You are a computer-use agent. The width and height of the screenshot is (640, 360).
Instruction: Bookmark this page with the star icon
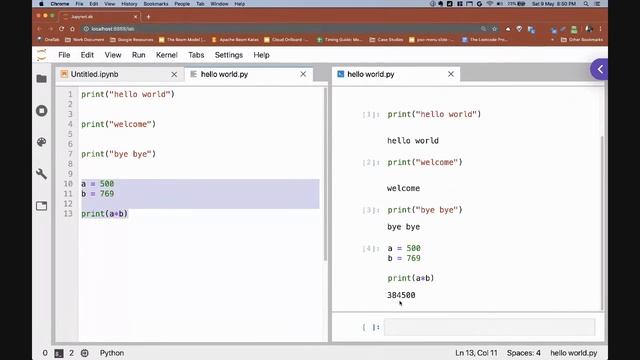point(494,29)
